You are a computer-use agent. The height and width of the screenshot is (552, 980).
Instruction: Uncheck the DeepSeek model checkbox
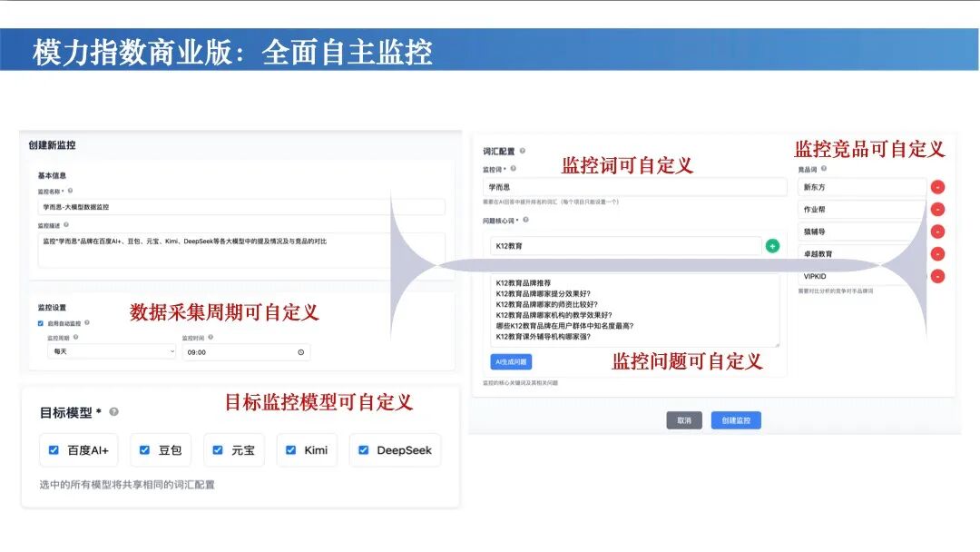click(363, 450)
